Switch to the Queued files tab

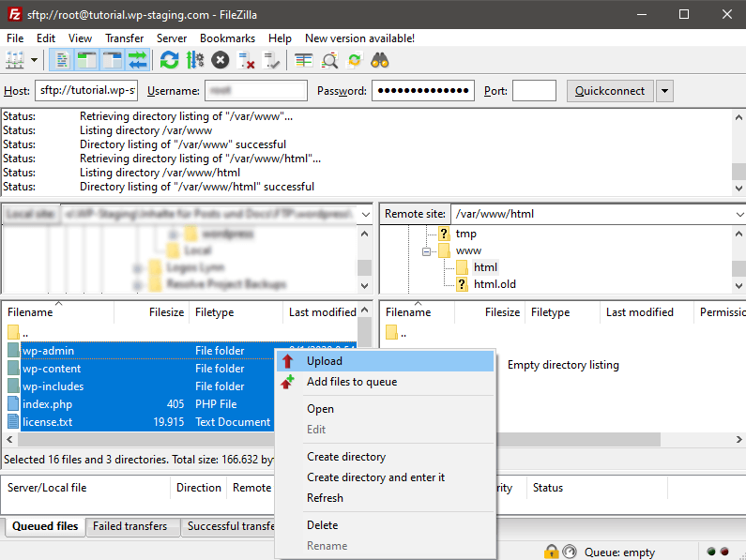point(45,526)
